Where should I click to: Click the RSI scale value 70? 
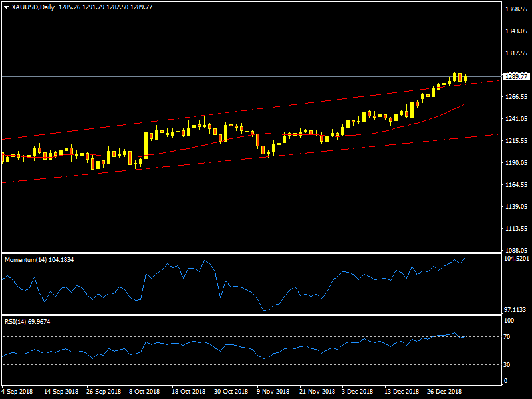coord(507,338)
